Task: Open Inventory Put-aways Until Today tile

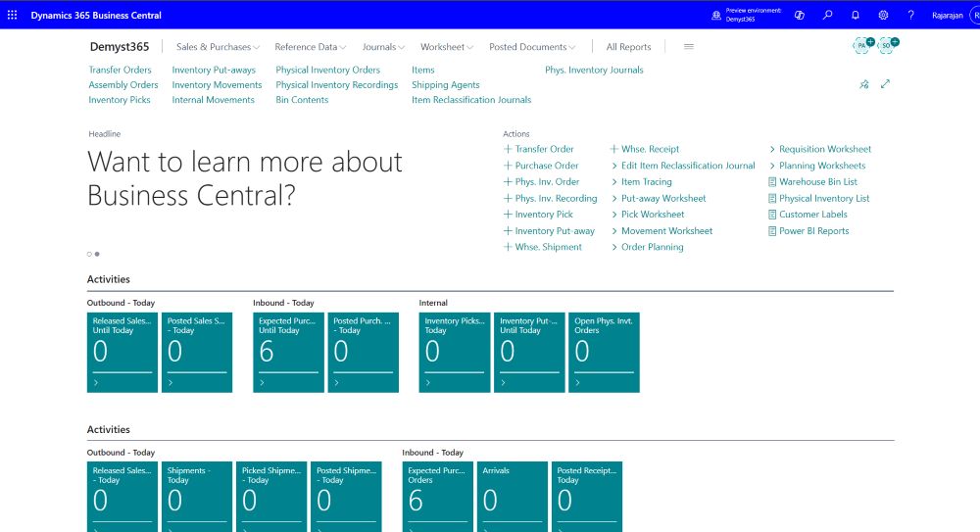Action: pos(529,353)
